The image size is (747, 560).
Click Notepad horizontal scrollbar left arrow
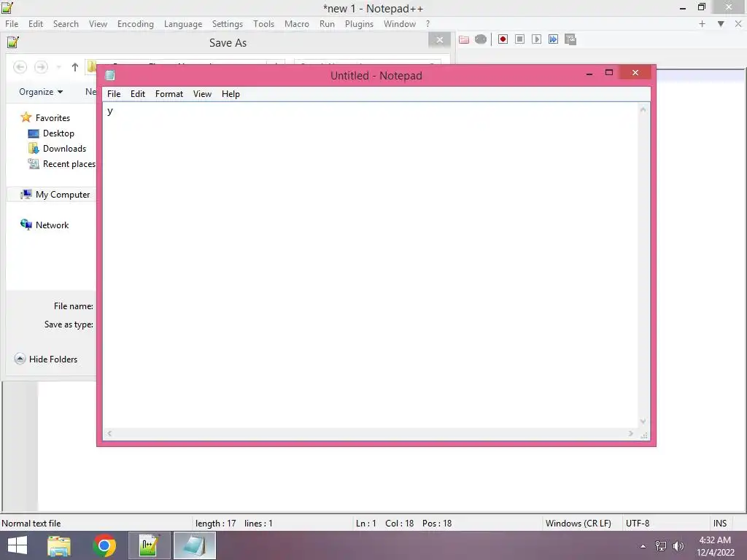click(x=109, y=433)
